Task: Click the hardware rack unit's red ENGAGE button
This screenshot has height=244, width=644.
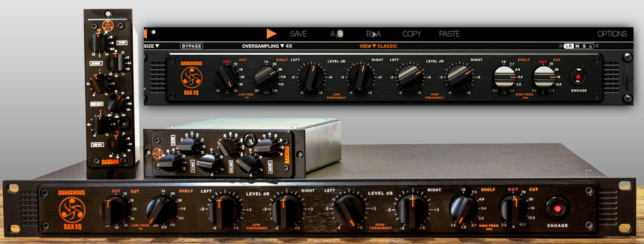Action: click(x=557, y=209)
